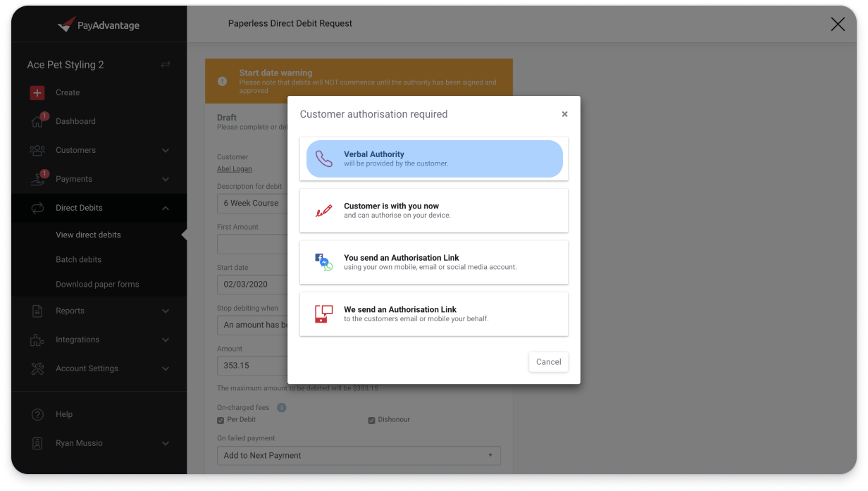Open Download paper forms submenu item
Screen dimensions: 868x491
point(97,284)
